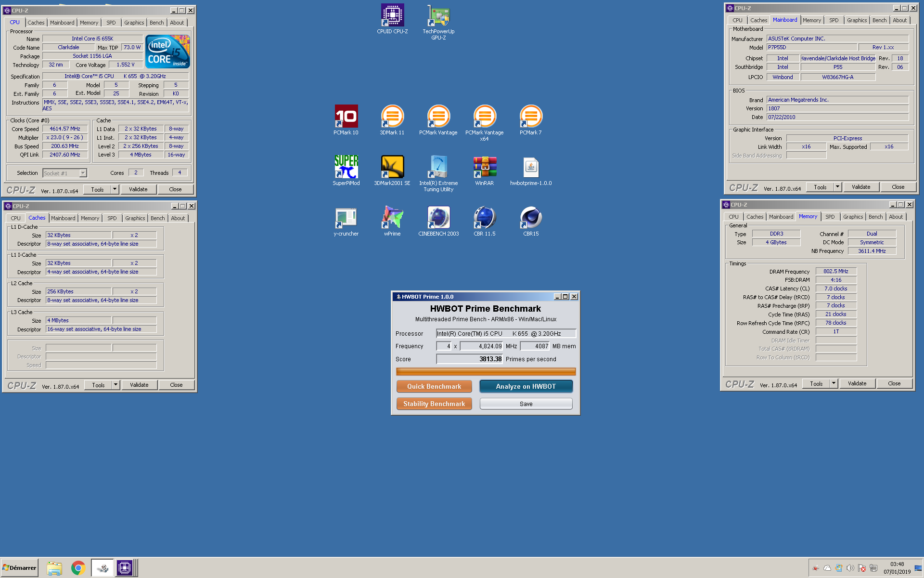Screen dimensions: 924x578
Task: Click the Quick Benchmark button
Action: point(434,386)
